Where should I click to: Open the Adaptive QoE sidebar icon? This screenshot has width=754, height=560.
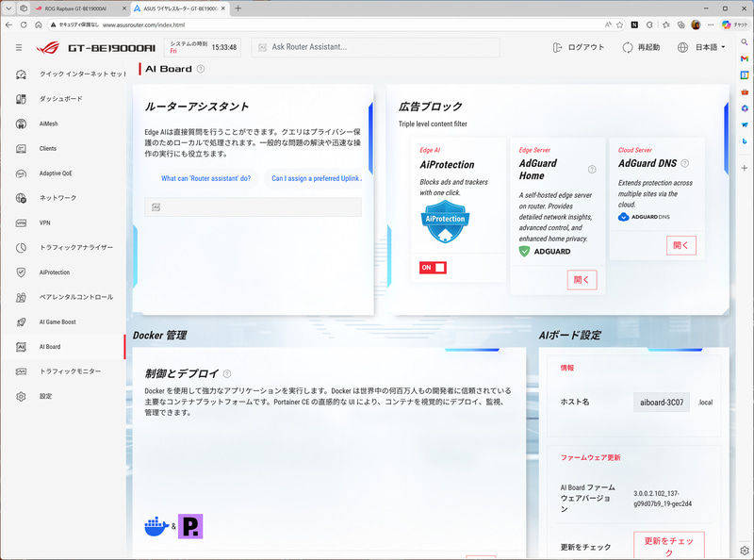pos(21,173)
